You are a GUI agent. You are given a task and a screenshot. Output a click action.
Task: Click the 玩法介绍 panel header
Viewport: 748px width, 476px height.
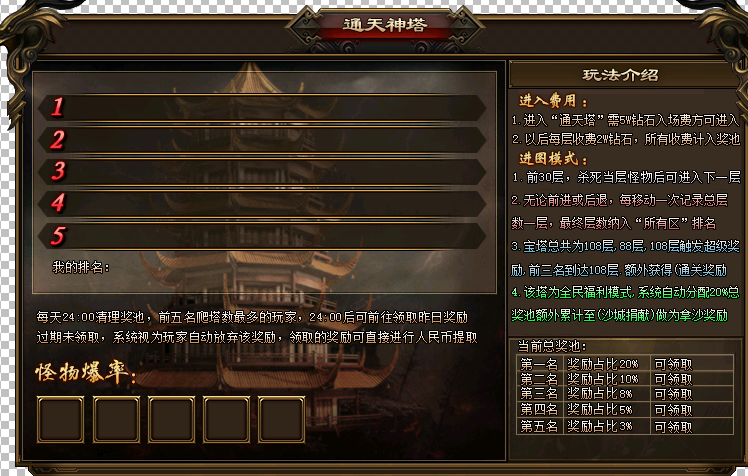tap(620, 75)
